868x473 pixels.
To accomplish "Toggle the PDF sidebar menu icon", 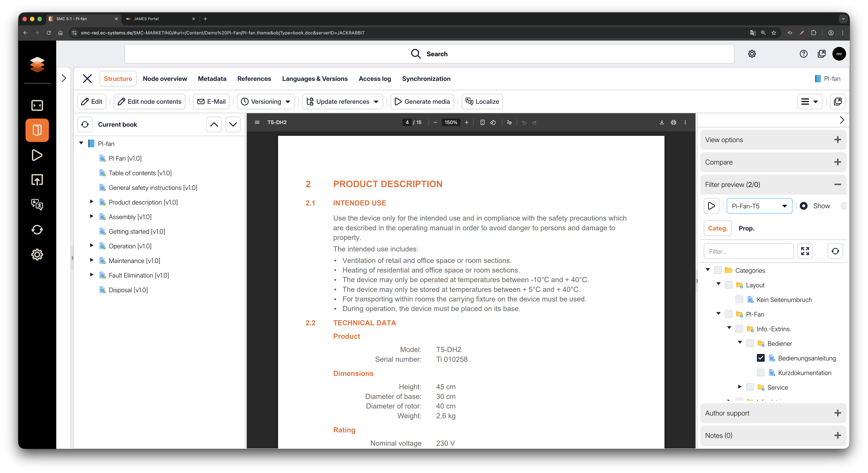I will point(257,122).
